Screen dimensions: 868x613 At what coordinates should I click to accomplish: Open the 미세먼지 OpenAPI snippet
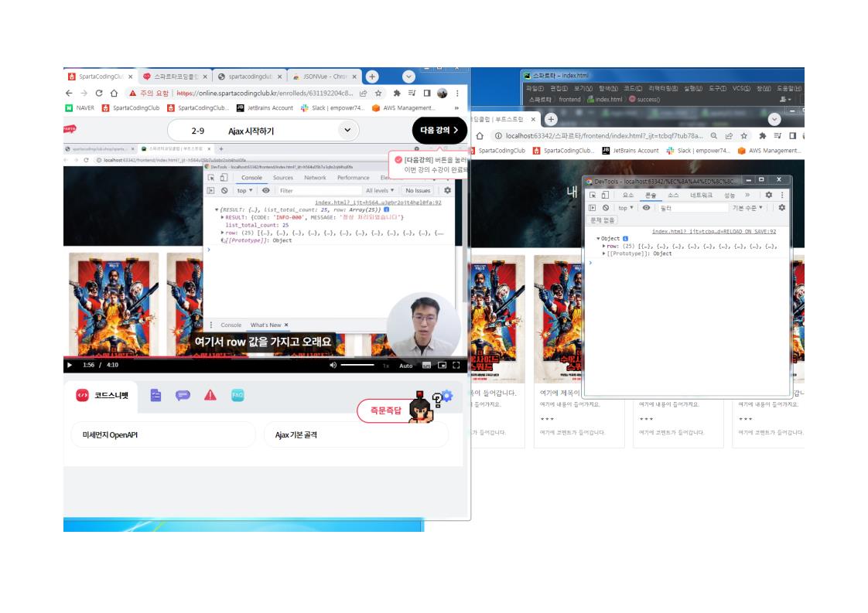click(163, 435)
